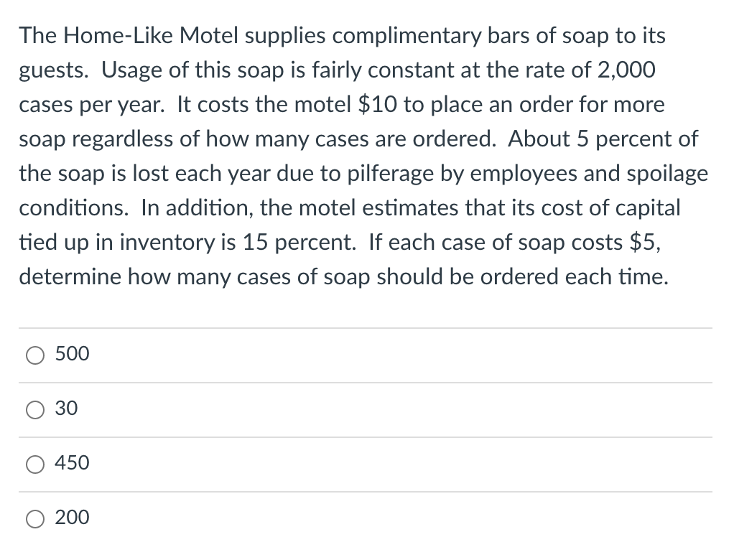734x560 pixels.
Task: Select the 450 radio button
Action: point(34,464)
